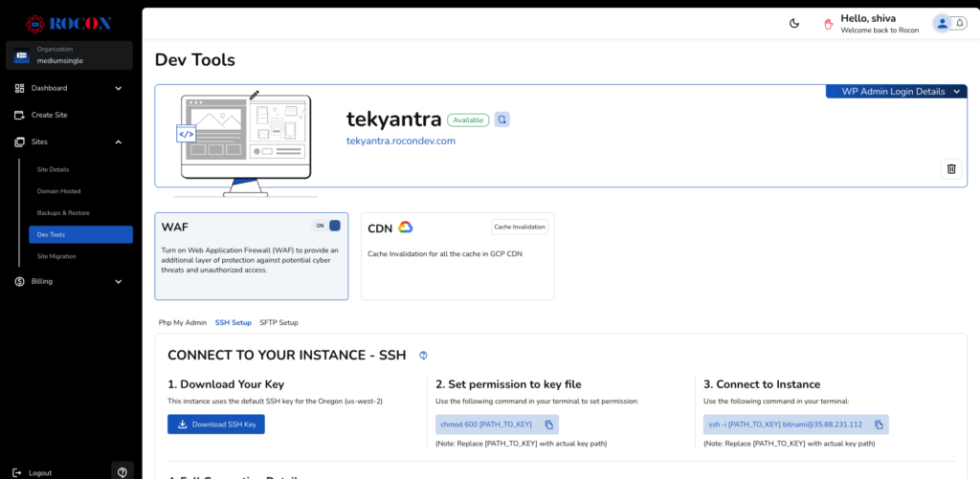Viewport: 980px width, 479px height.
Task: Open the tekyantra.rocondev.com link
Action: [400, 141]
